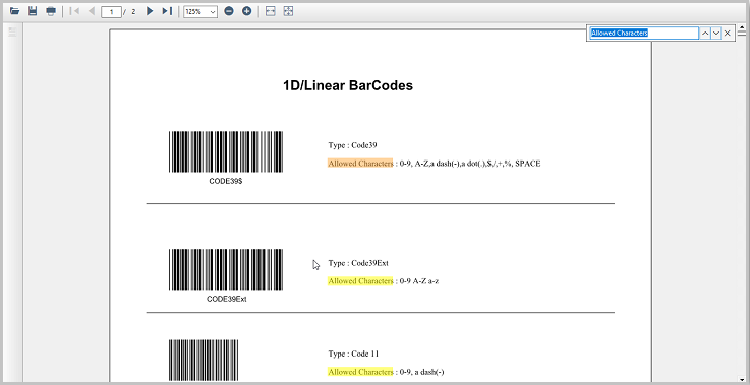
Task: Click the CODE39Ext barcode image
Action: (x=226, y=269)
